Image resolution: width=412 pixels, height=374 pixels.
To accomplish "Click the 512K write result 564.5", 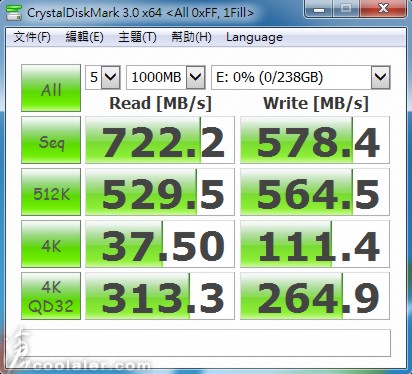I will coord(315,192).
